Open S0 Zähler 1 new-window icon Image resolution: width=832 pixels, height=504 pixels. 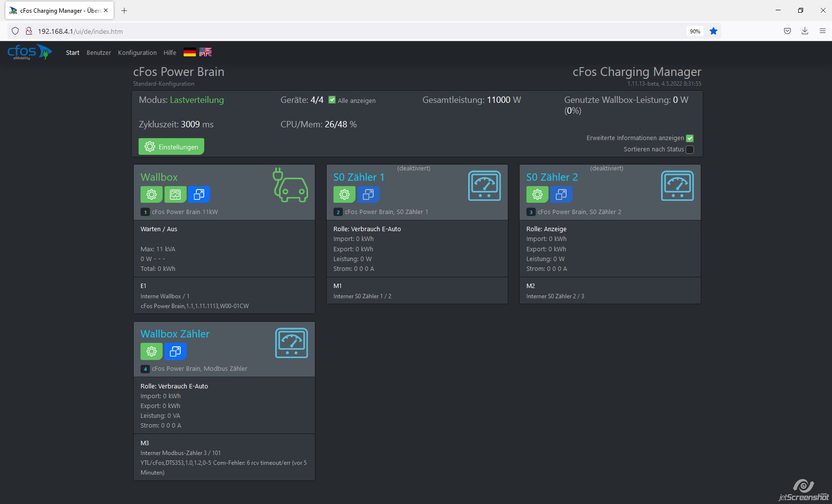pyautogui.click(x=368, y=194)
